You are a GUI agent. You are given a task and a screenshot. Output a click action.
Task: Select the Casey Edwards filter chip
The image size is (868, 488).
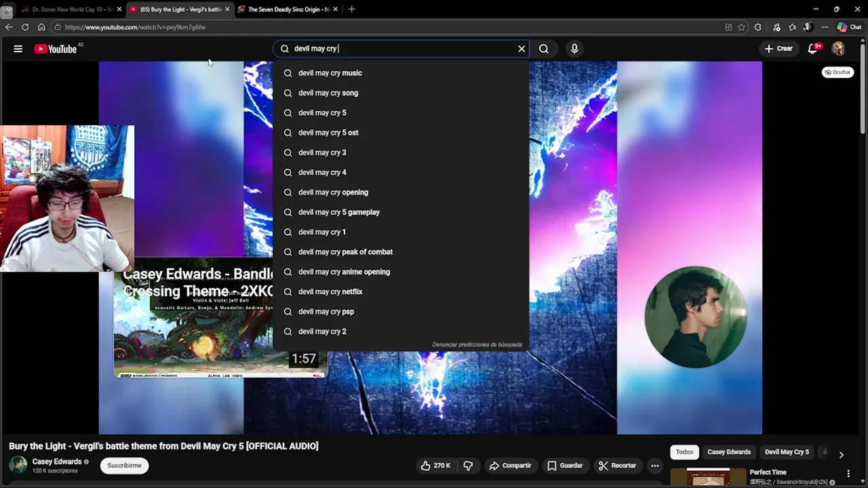[729, 452]
